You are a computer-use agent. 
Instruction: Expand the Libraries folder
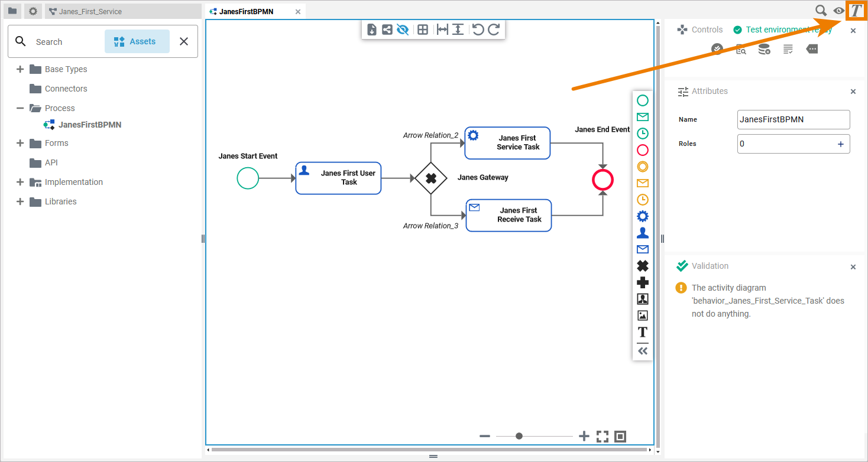tap(20, 201)
